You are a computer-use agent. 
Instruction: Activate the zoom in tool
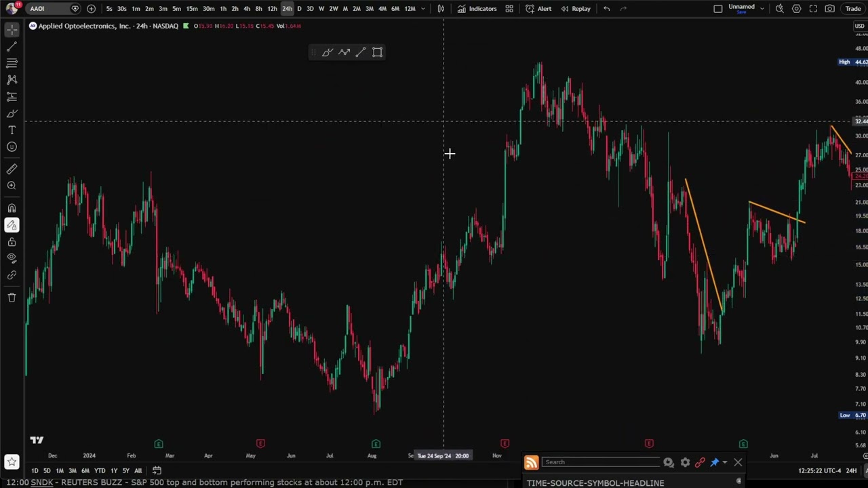coord(12,186)
